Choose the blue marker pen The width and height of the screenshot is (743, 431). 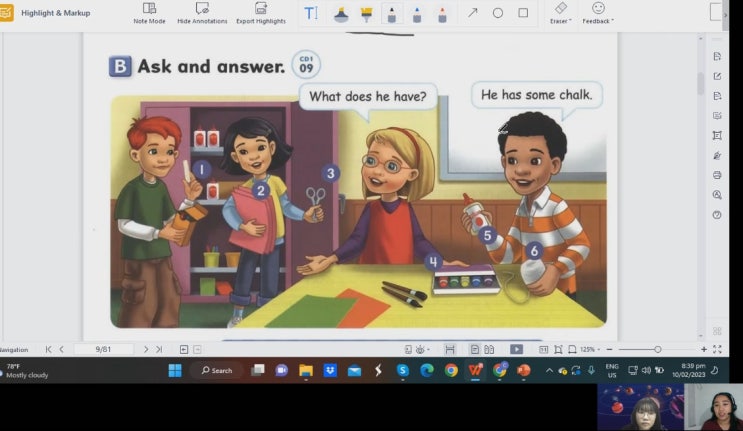pyautogui.click(x=417, y=14)
